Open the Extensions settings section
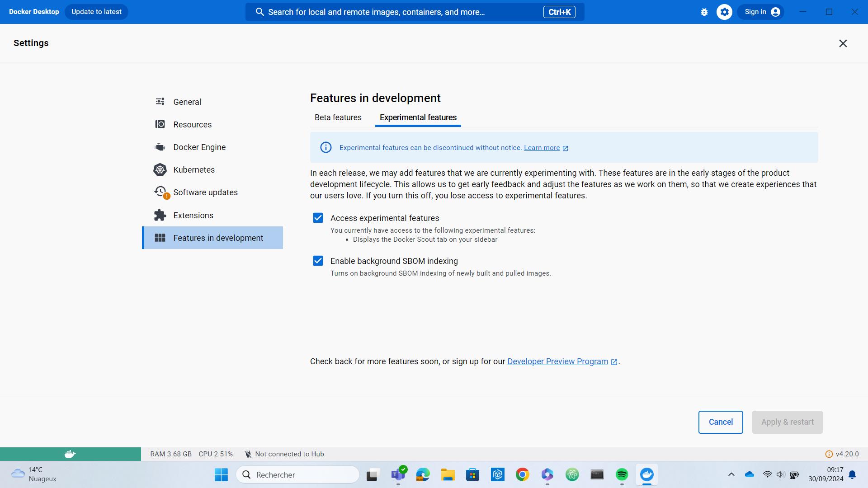Screen dimensions: 868x488 [x=212, y=215]
